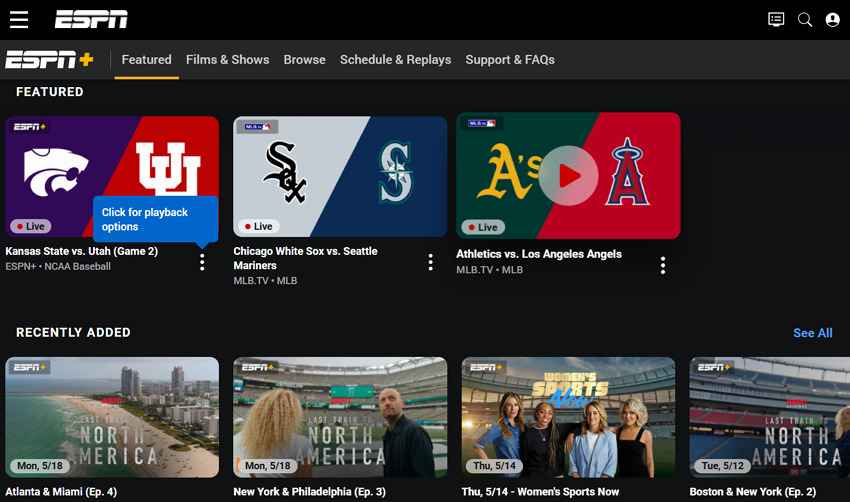Click the ESPN logo
Viewport: 850px width, 502px height.
coord(91,20)
